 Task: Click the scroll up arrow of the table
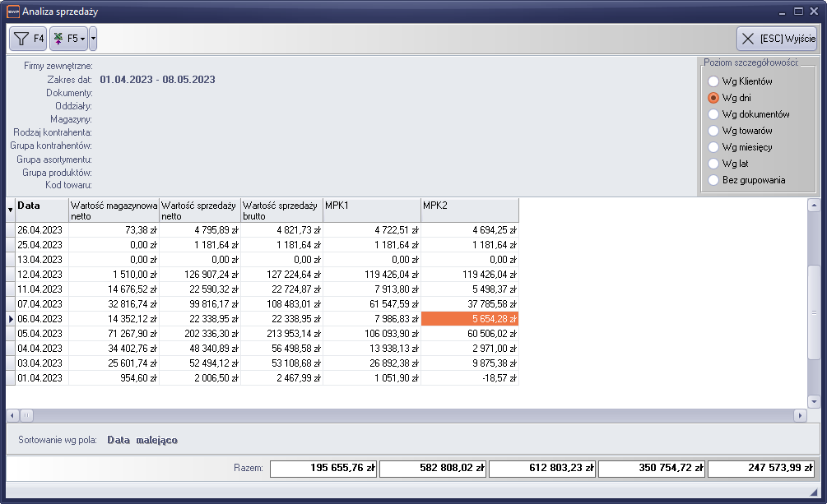point(814,206)
